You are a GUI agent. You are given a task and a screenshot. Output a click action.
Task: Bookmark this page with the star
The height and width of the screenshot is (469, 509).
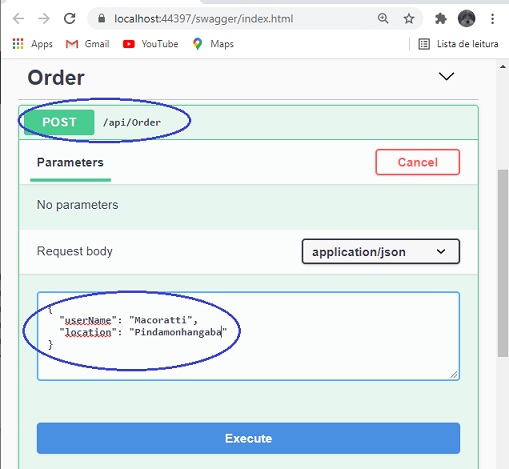(x=409, y=18)
